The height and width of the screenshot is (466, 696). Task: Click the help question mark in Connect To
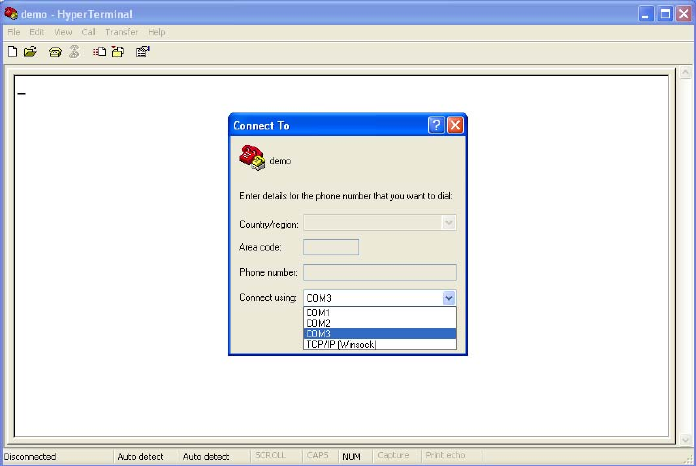436,125
